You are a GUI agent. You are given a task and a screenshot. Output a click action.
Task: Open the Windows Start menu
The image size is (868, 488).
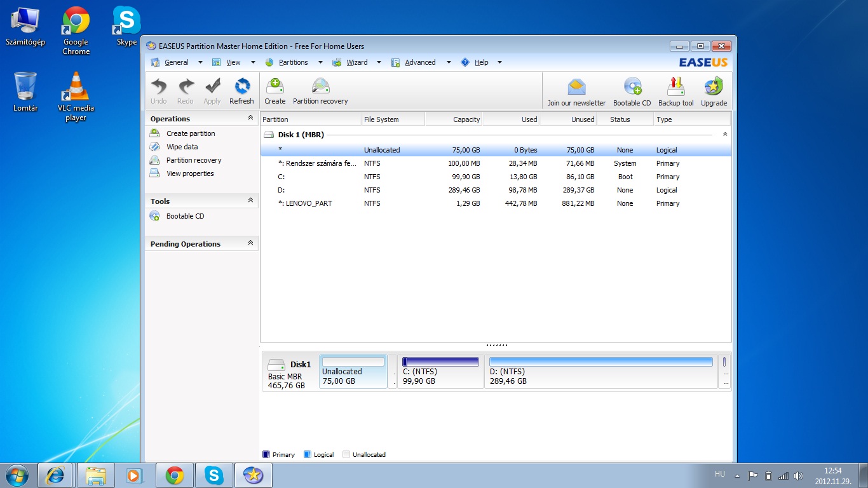point(17,475)
